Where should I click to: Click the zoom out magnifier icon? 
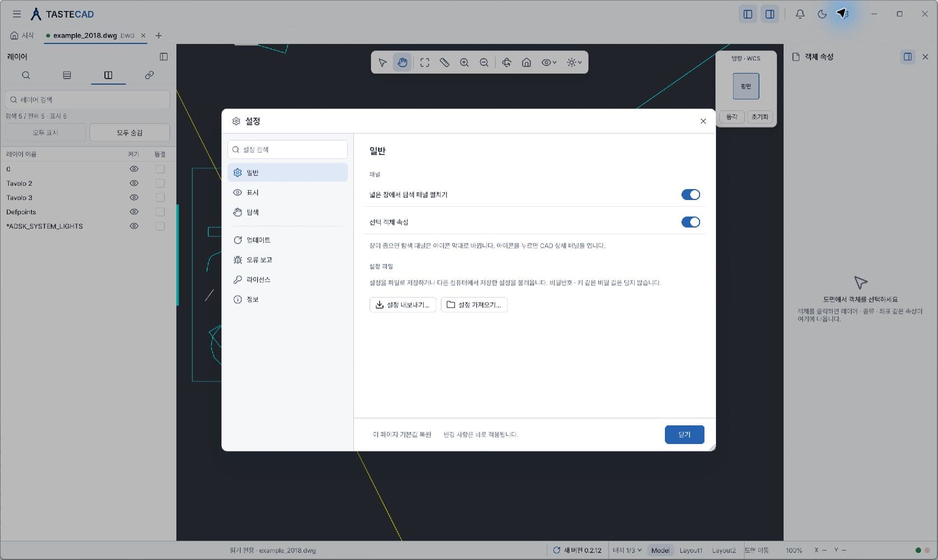[484, 63]
